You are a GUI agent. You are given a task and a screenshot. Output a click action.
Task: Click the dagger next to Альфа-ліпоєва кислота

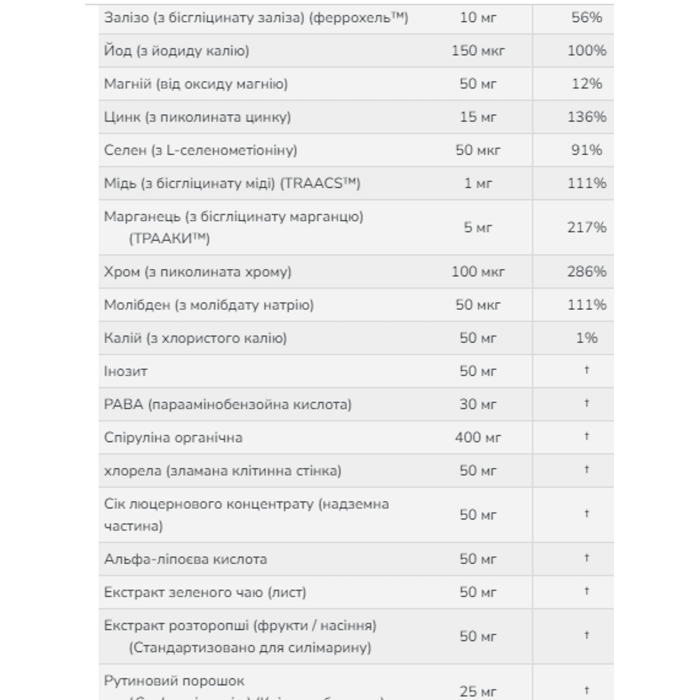tap(587, 558)
